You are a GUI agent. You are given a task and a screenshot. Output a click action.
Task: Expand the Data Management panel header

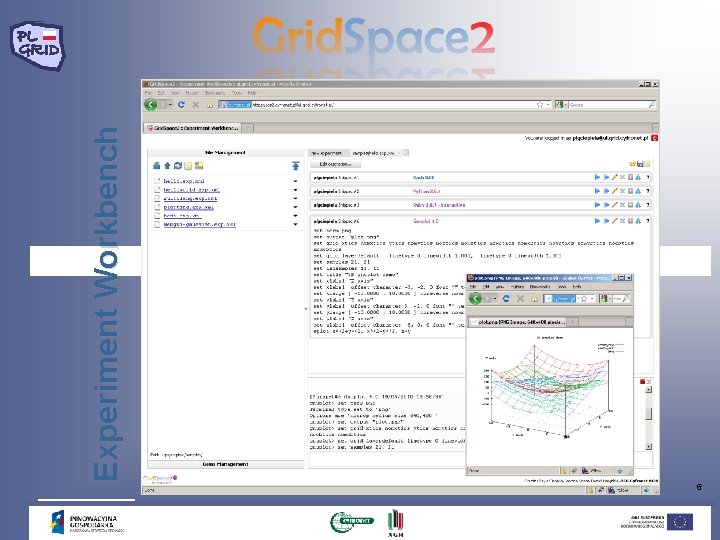225,464
